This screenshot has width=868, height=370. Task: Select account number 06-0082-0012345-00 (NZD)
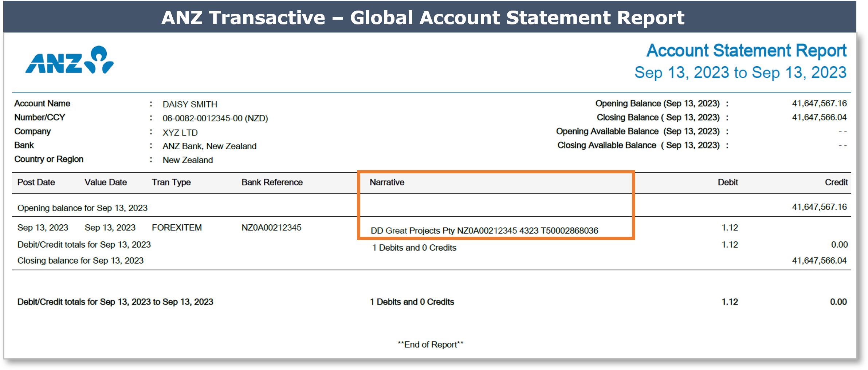tap(215, 118)
